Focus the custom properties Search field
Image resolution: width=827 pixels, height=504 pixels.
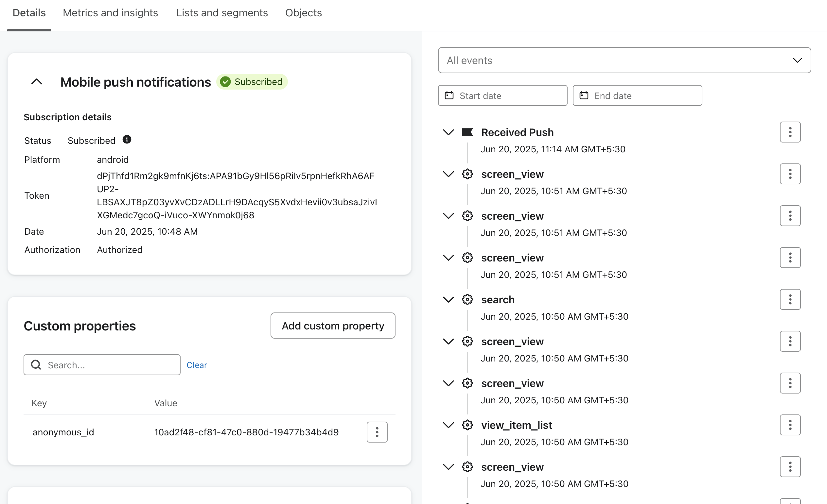click(x=102, y=365)
